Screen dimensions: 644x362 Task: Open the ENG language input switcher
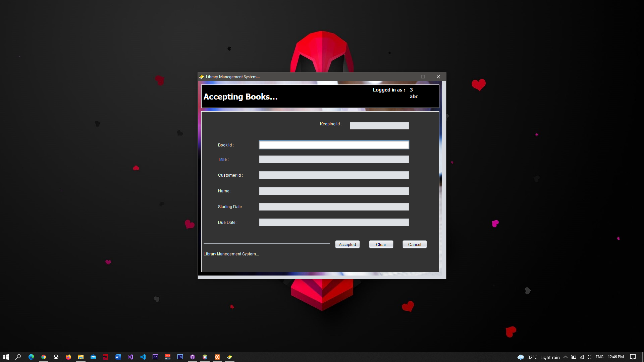(599, 357)
